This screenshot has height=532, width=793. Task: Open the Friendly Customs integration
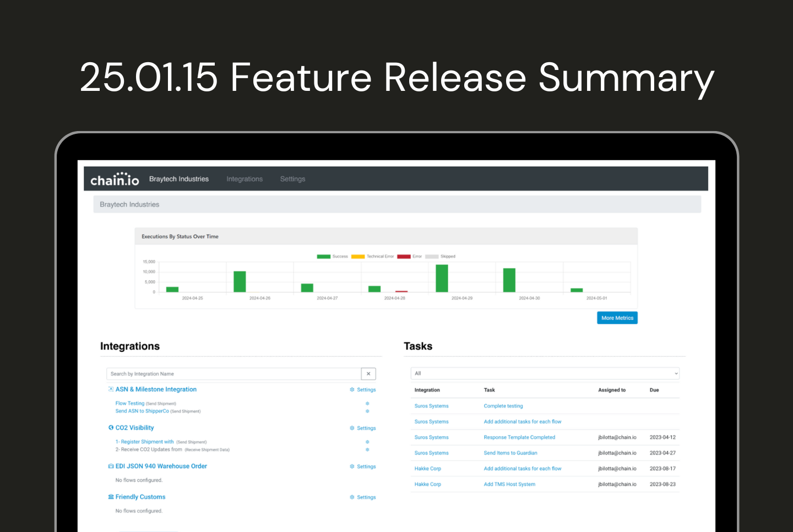[140, 497]
